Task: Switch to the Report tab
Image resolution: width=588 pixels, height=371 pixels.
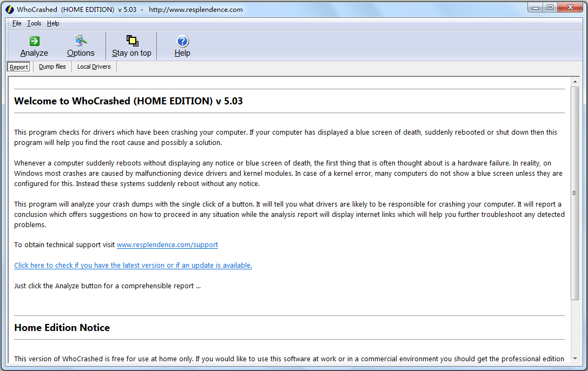Action: coord(19,67)
